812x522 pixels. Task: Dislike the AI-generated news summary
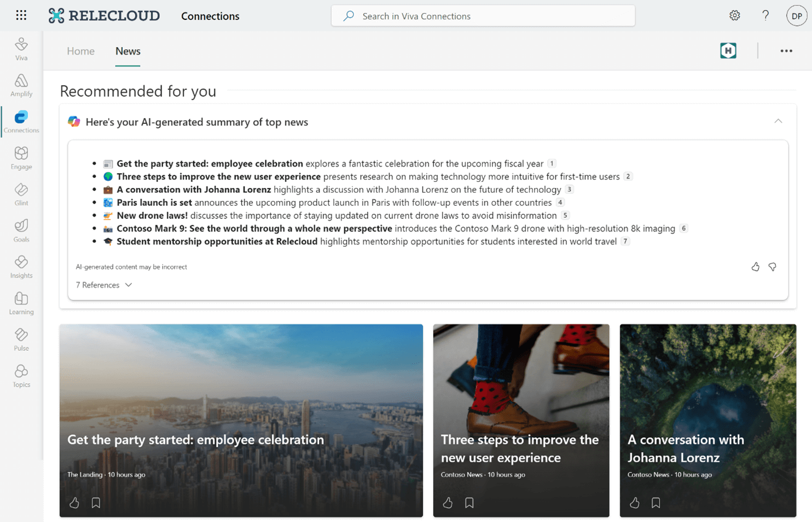[772, 267]
